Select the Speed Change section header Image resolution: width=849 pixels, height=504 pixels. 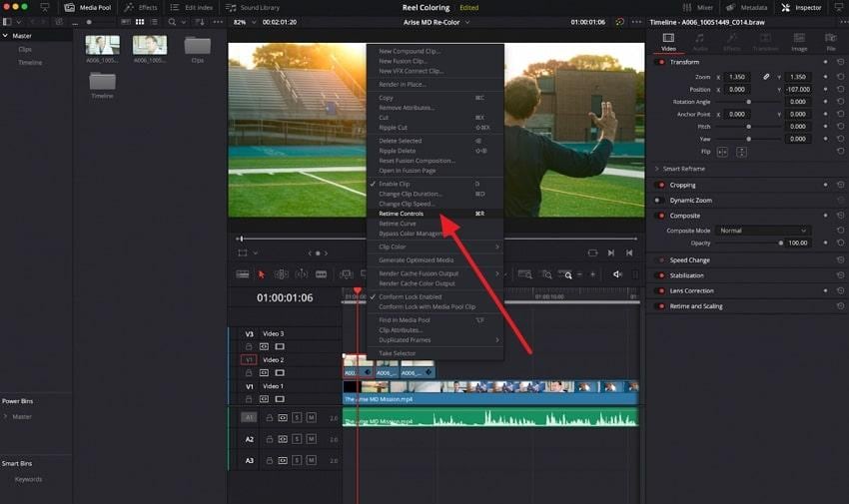689,260
